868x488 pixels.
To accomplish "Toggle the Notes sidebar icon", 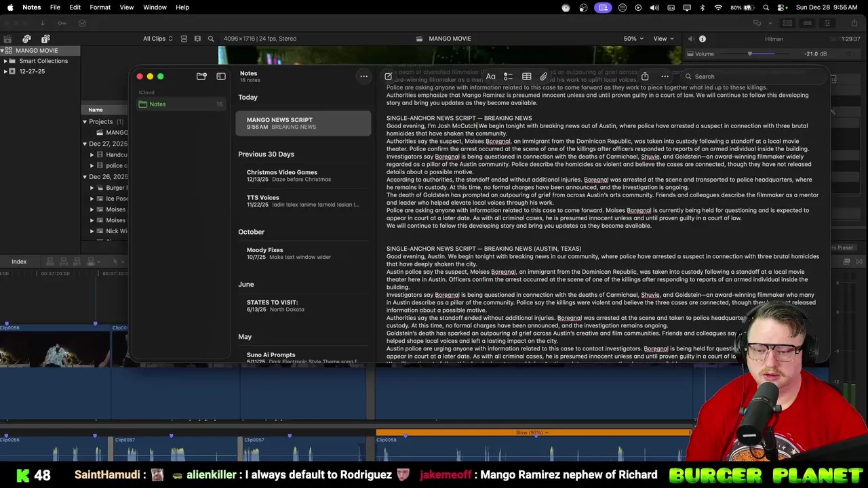I will pos(221,77).
